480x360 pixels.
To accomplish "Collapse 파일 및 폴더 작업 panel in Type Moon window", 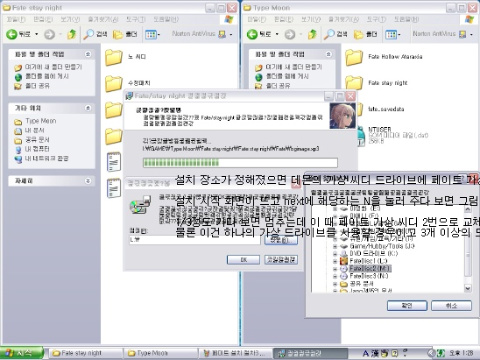I will pos(328,54).
